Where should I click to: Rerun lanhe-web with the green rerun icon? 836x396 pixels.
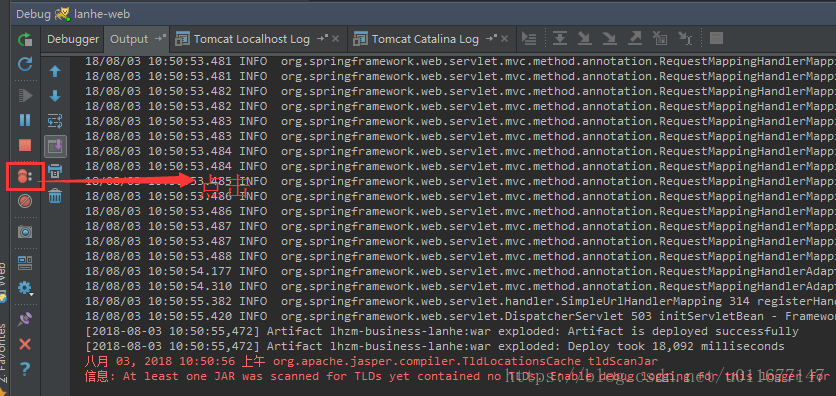point(25,39)
